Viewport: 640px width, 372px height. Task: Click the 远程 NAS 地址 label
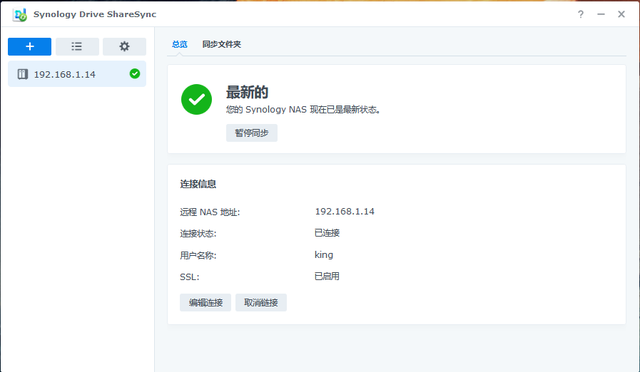click(x=210, y=212)
